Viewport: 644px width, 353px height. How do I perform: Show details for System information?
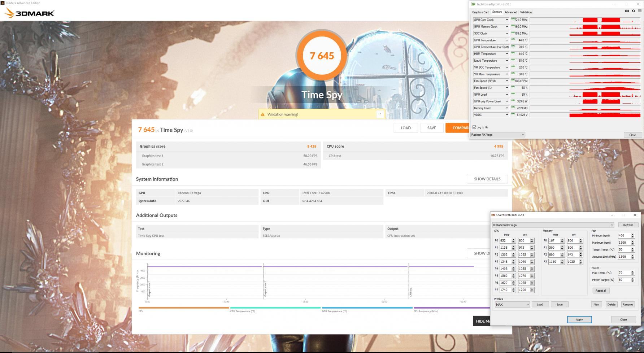pyautogui.click(x=487, y=179)
